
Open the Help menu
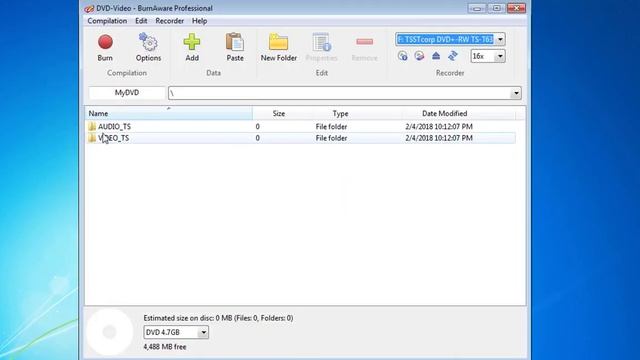[200, 21]
